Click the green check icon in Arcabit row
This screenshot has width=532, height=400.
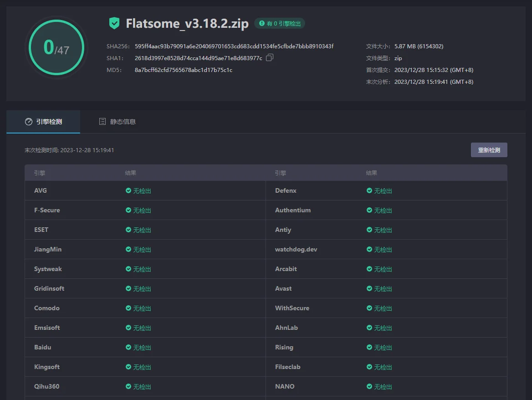pyautogui.click(x=369, y=269)
